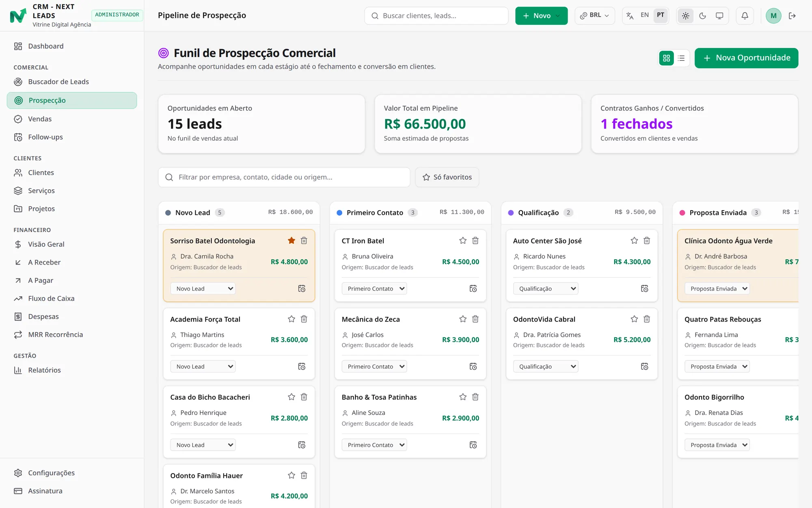Open Buscador de Leads page
The image size is (812, 508).
(72, 82)
